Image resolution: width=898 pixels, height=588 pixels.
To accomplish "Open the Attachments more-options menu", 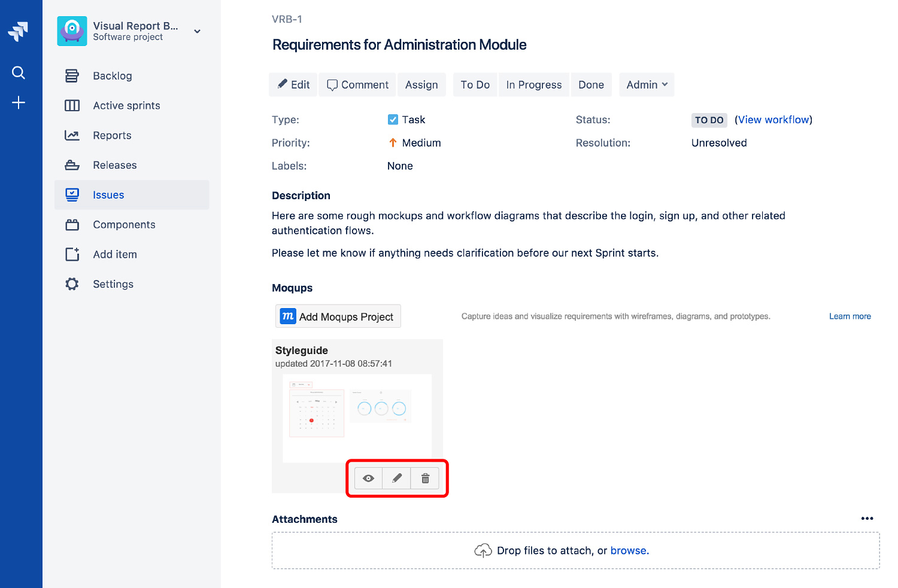I will tap(867, 519).
